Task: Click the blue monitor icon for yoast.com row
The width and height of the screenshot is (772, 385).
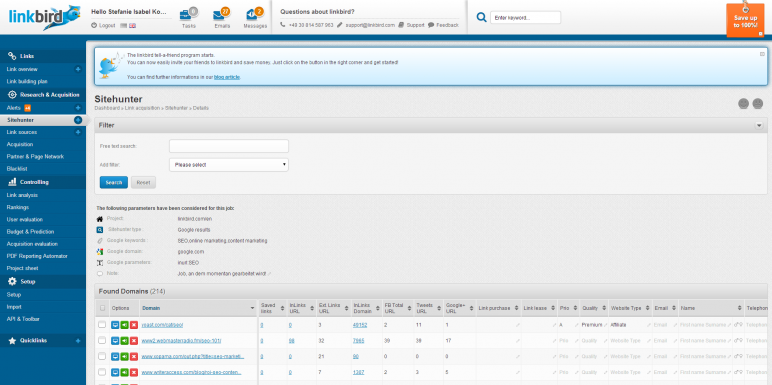Action: tap(115, 325)
